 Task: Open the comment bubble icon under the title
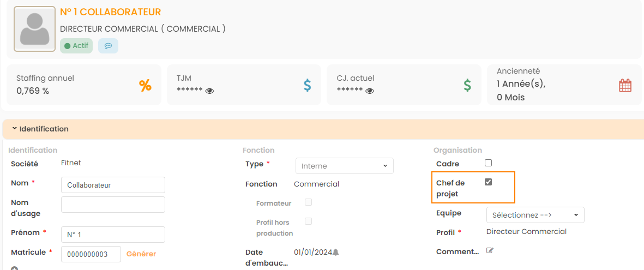pyautogui.click(x=108, y=46)
